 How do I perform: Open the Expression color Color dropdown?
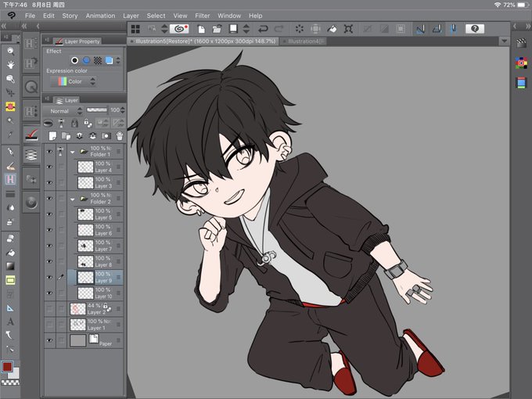(74, 81)
